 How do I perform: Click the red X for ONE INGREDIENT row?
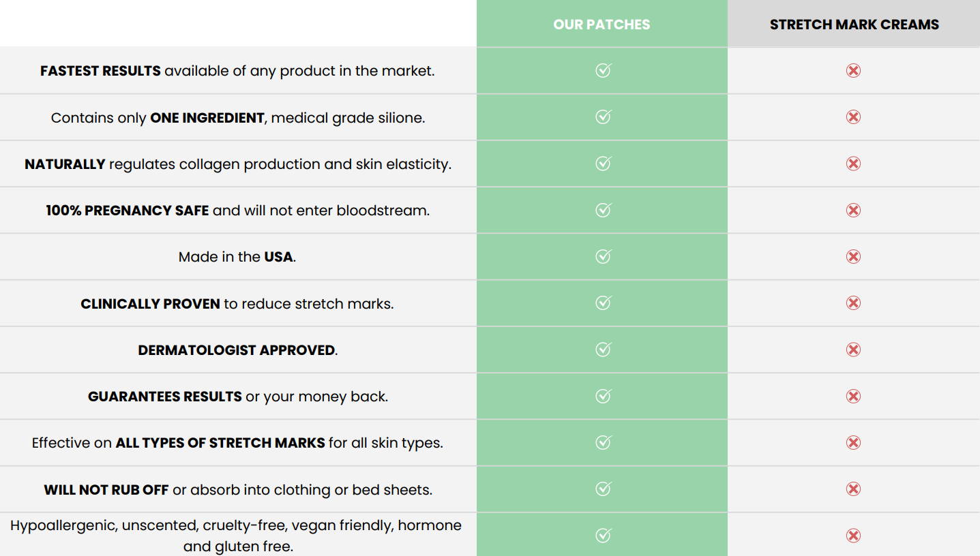click(x=853, y=117)
